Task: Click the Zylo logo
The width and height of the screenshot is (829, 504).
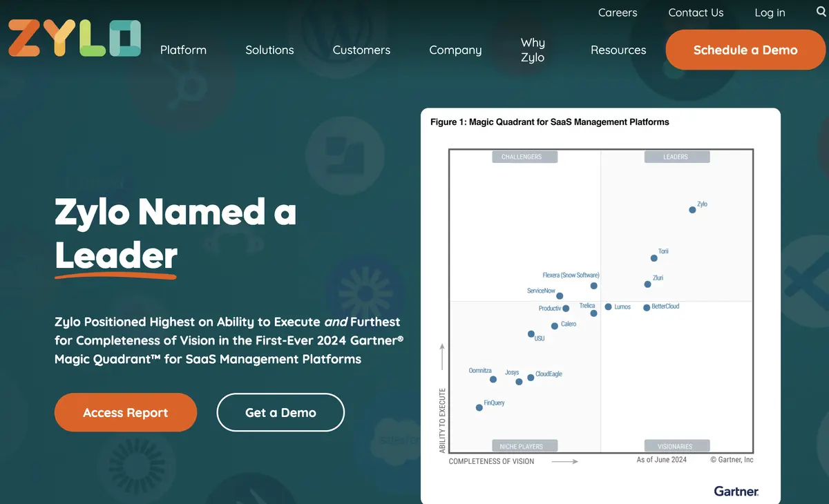Action: 74,39
